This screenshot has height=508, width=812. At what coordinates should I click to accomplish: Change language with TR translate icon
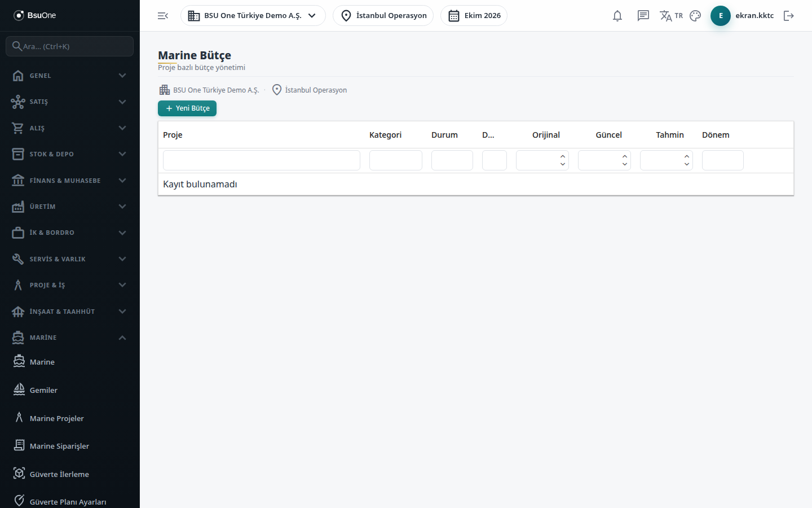[x=671, y=16]
